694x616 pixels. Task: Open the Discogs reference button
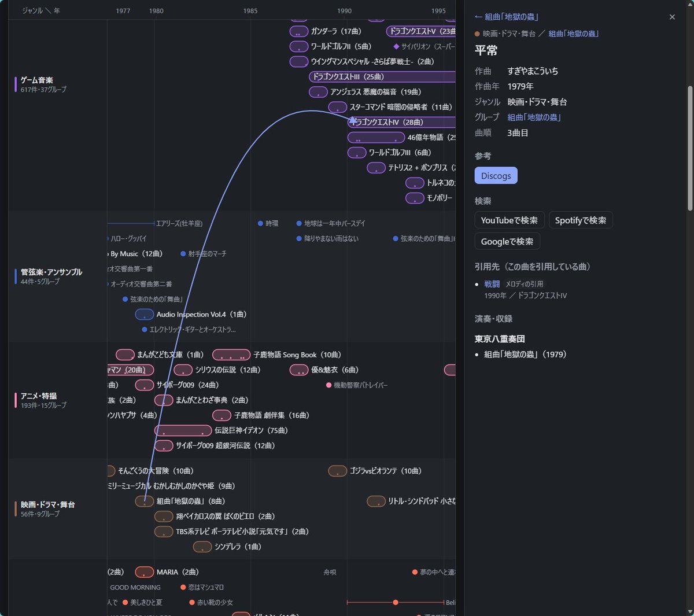tap(496, 176)
